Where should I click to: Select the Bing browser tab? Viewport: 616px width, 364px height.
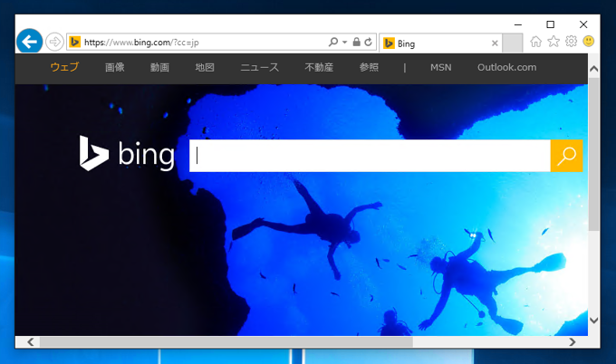click(x=440, y=43)
